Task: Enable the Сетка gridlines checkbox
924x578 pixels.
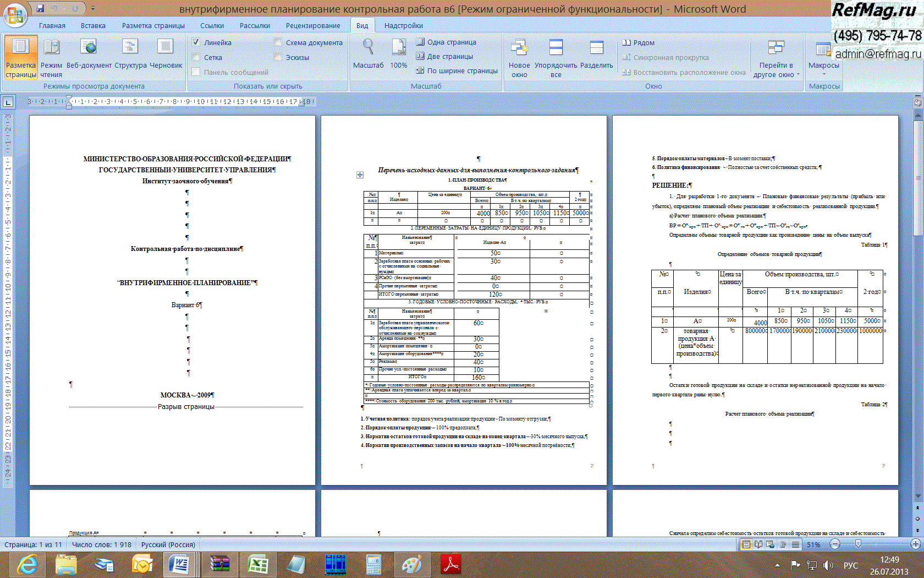Action: (196, 57)
